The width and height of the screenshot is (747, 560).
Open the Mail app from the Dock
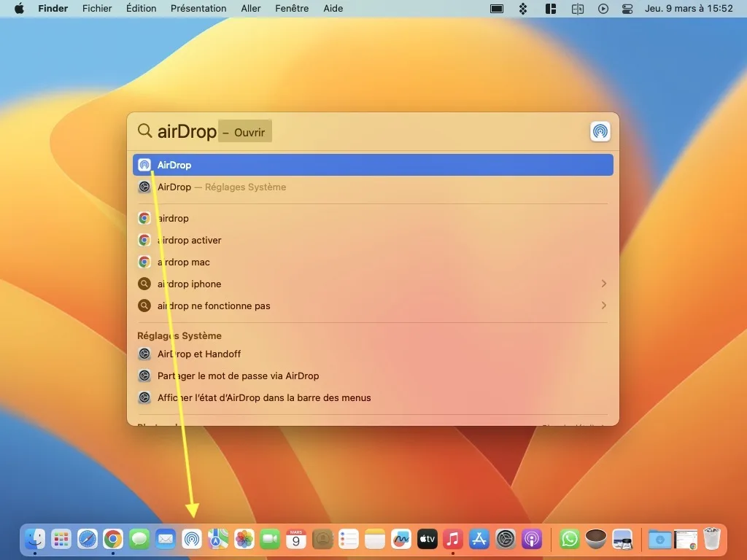coord(165,538)
